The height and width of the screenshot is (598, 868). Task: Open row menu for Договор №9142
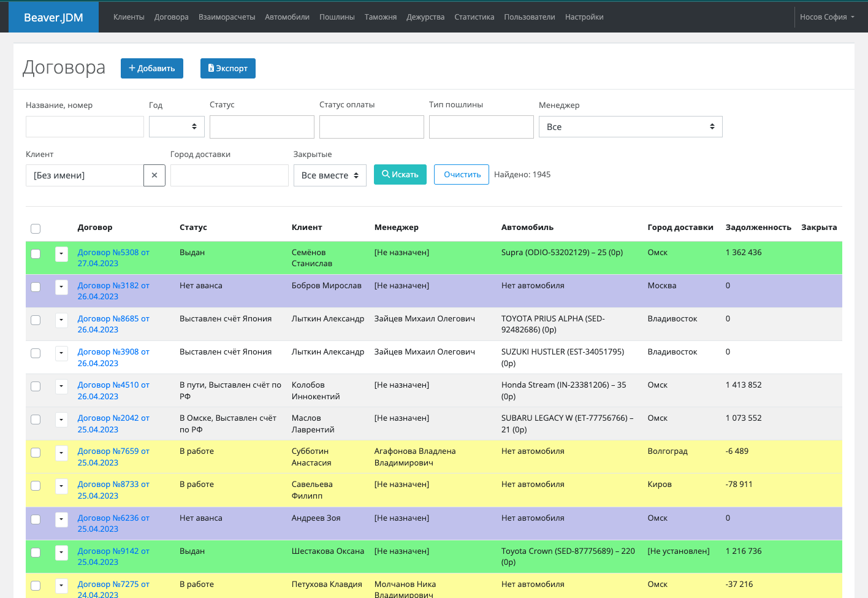[61, 553]
